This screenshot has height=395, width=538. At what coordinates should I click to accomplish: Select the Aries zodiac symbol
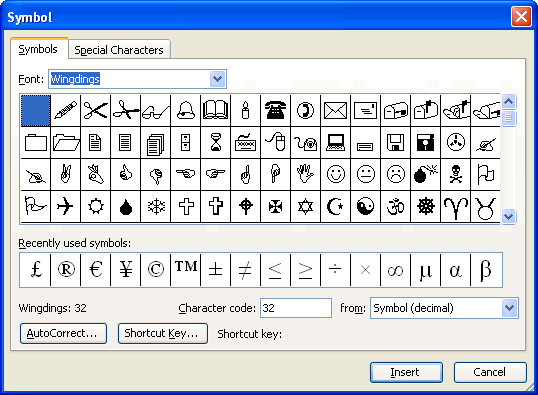(456, 207)
